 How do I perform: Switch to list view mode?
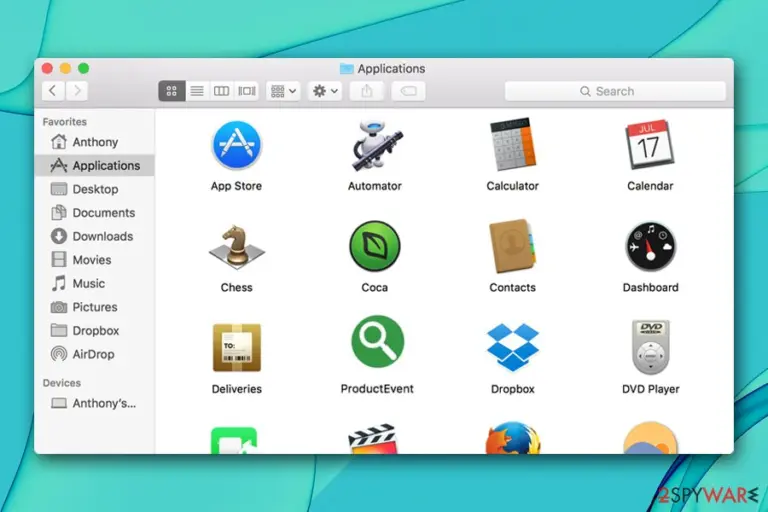tap(197, 91)
